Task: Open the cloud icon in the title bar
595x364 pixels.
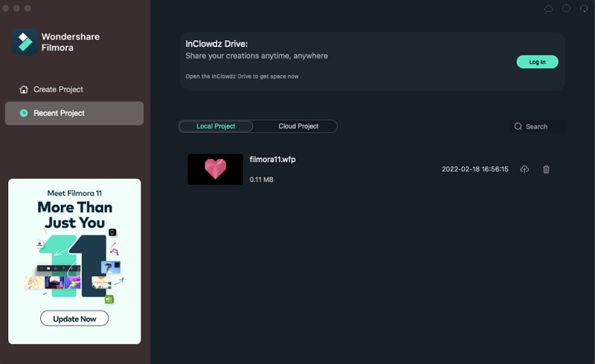Action: [x=548, y=8]
